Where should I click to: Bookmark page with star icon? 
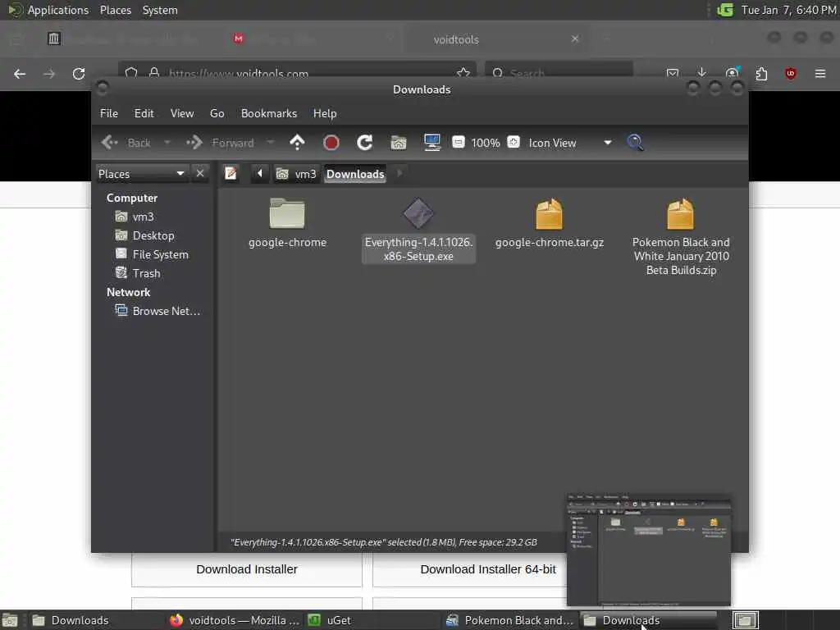(x=463, y=72)
